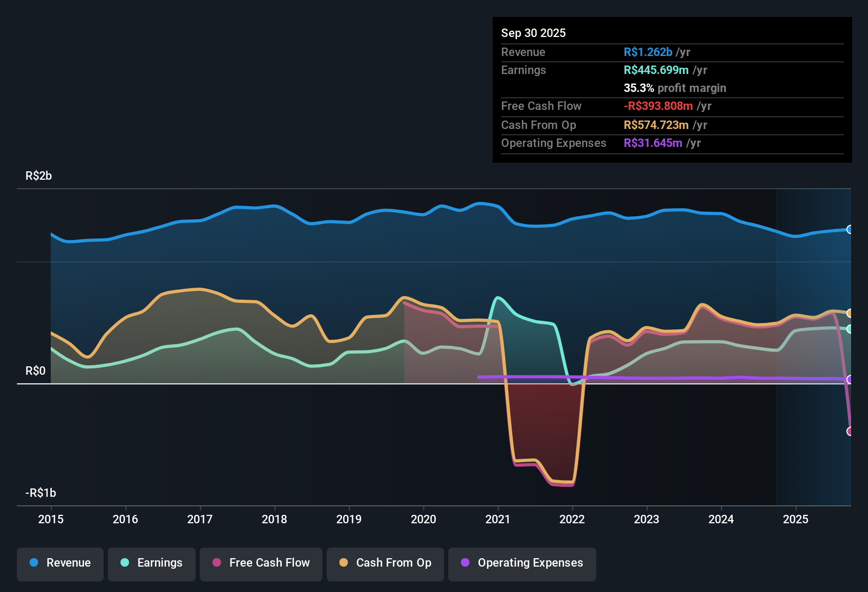Select the 2025 year label on the axis
This screenshot has height=592, width=868.
796,520
